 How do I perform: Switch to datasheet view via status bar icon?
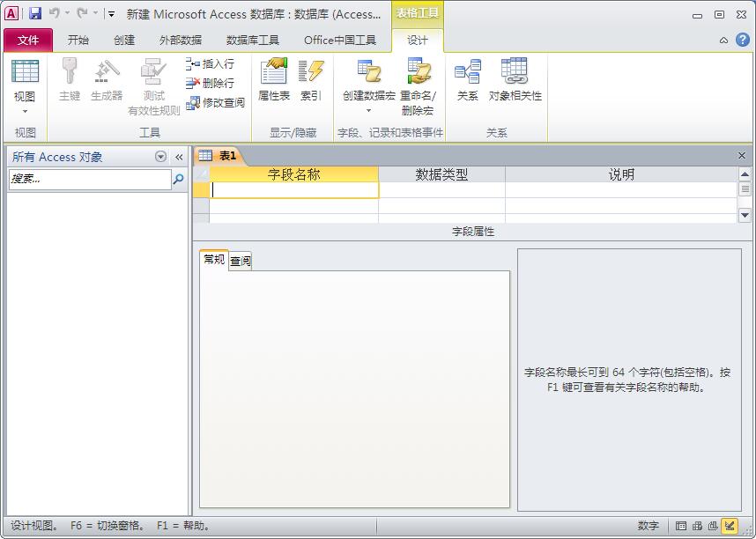pyautogui.click(x=681, y=526)
